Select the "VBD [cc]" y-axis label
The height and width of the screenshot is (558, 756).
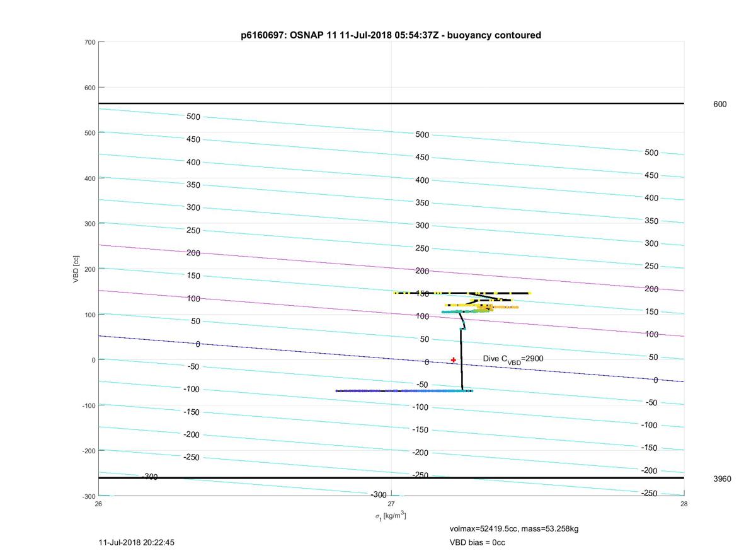76,269
